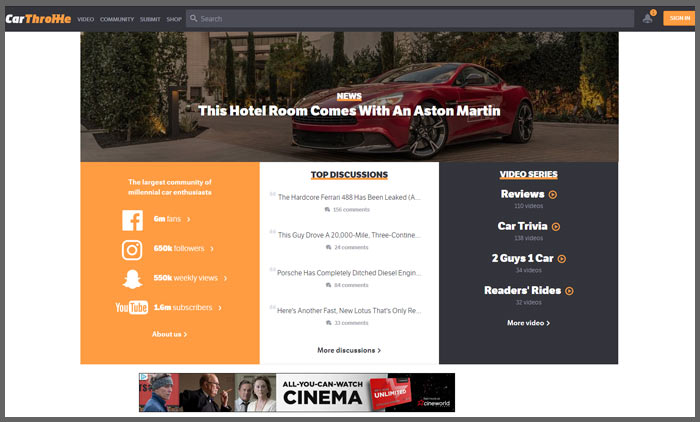The height and width of the screenshot is (422, 700).
Task: Click the Sign In button
Action: click(679, 18)
